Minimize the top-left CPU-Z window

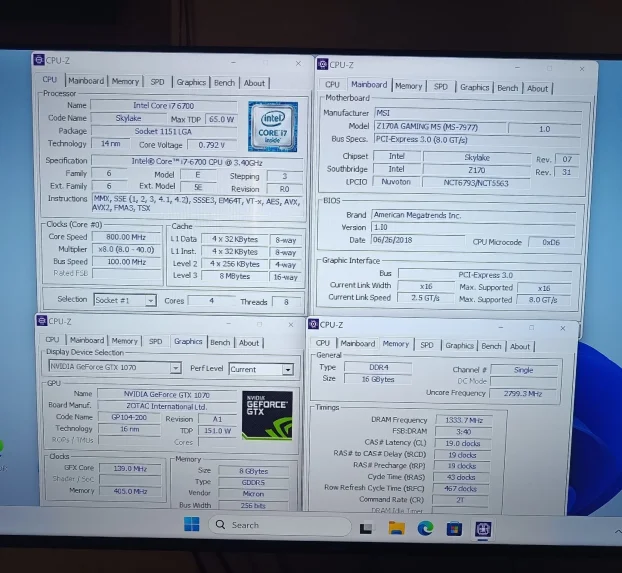pos(233,62)
